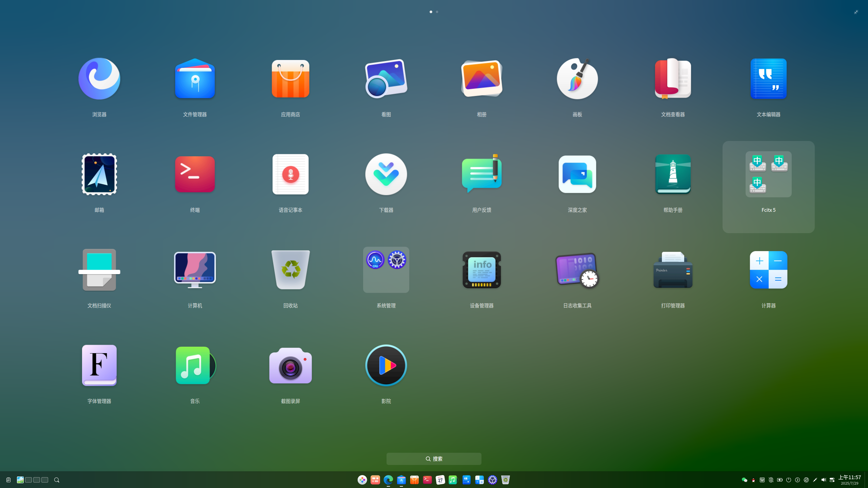868x488 pixels.
Task: Expand the 系统管理 folder
Action: (386, 270)
